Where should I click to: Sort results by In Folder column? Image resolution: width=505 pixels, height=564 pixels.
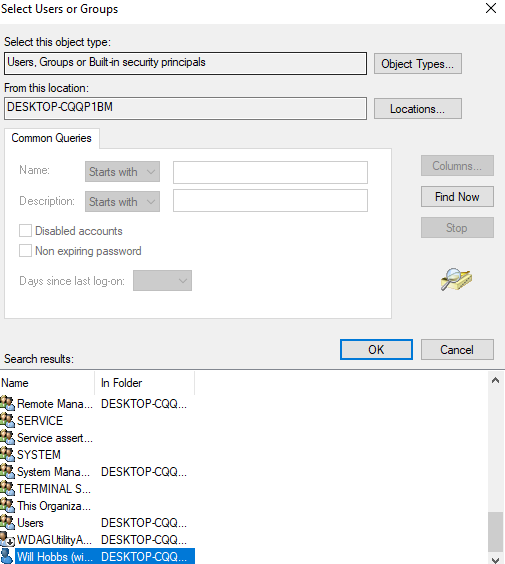(145, 383)
